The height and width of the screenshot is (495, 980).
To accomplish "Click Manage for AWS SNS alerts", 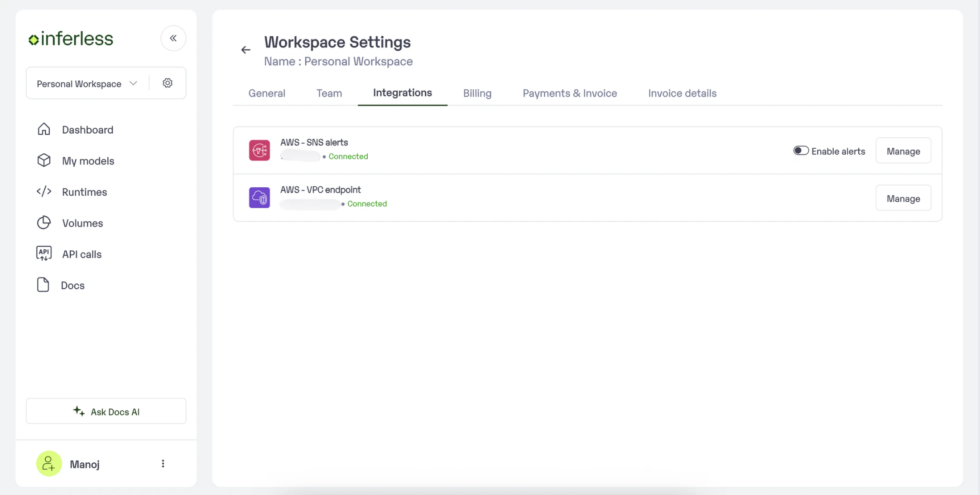I will (x=903, y=151).
